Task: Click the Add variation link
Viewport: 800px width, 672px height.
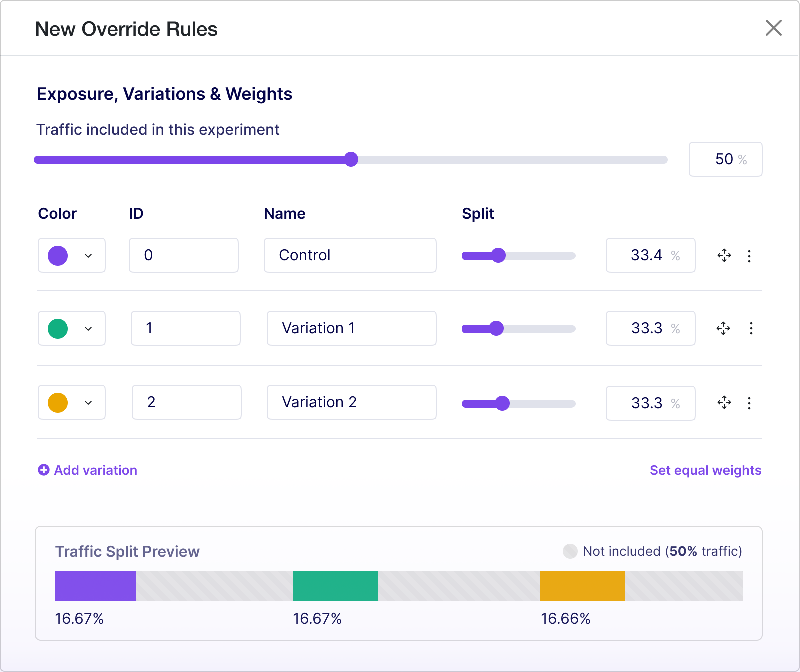Action: (95, 470)
